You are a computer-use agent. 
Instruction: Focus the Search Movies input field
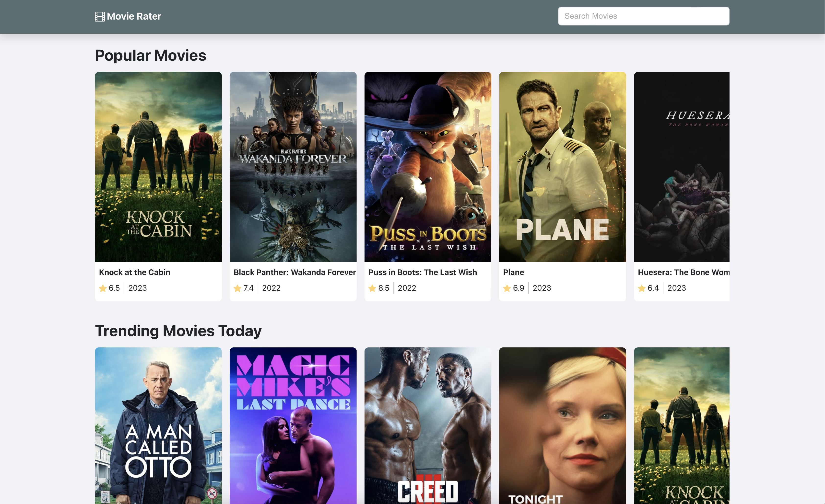pyautogui.click(x=644, y=16)
